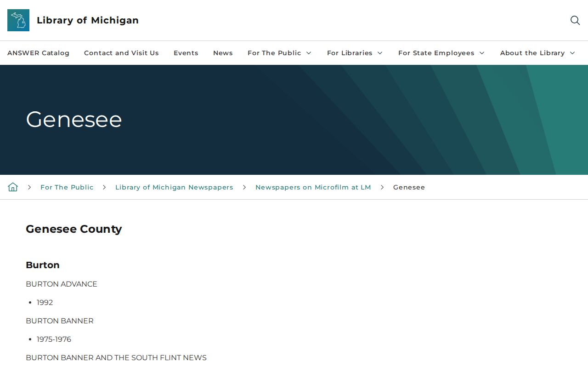Follow the For The Public breadcrumb link
This screenshot has height=368, width=588.
[67, 187]
